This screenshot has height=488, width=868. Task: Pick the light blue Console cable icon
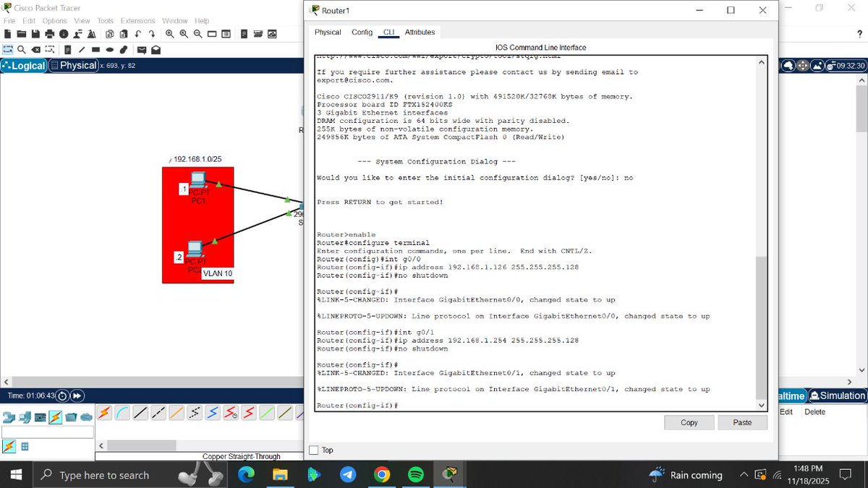click(122, 413)
